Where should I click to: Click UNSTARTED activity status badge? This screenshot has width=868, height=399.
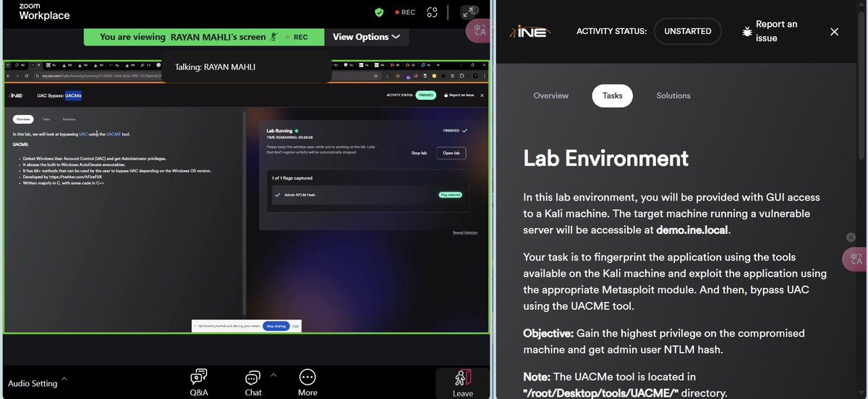click(688, 31)
